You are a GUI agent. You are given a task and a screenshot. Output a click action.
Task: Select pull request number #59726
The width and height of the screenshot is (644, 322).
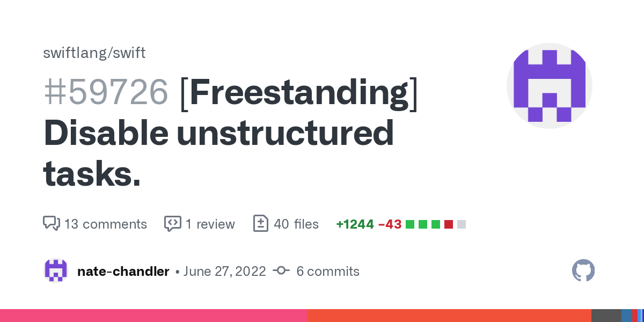pos(106,93)
